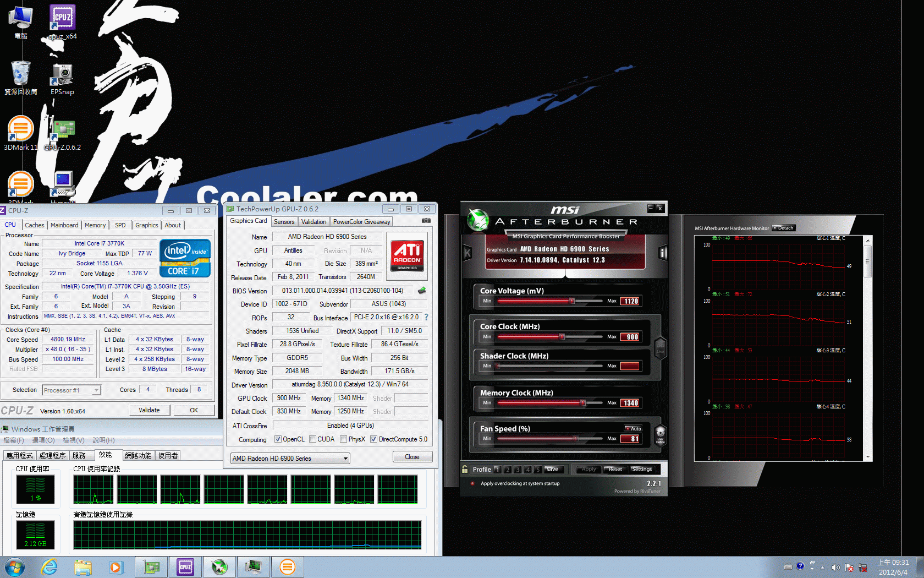This screenshot has height=578, width=924.
Task: Click Core Clock 900 value field
Action: (630, 337)
